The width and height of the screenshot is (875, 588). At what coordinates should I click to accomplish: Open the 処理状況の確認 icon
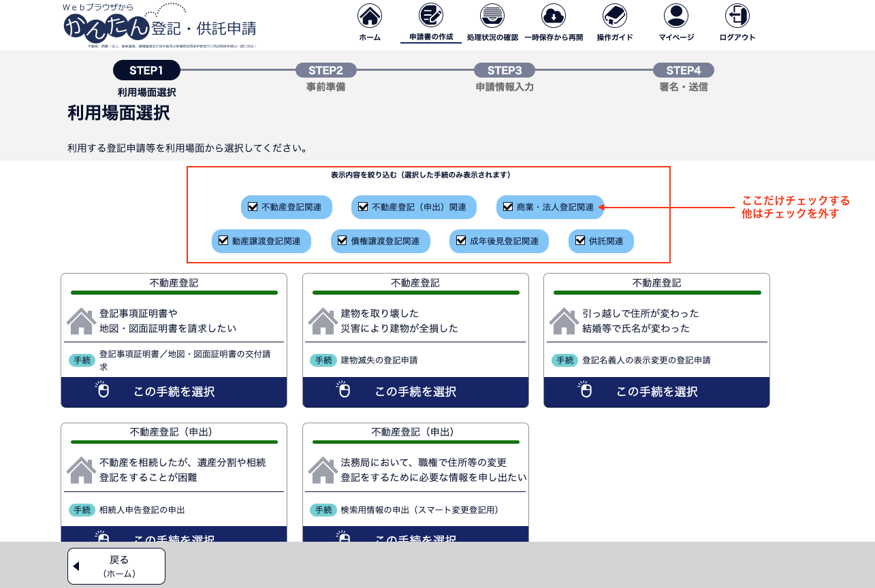coord(492,16)
